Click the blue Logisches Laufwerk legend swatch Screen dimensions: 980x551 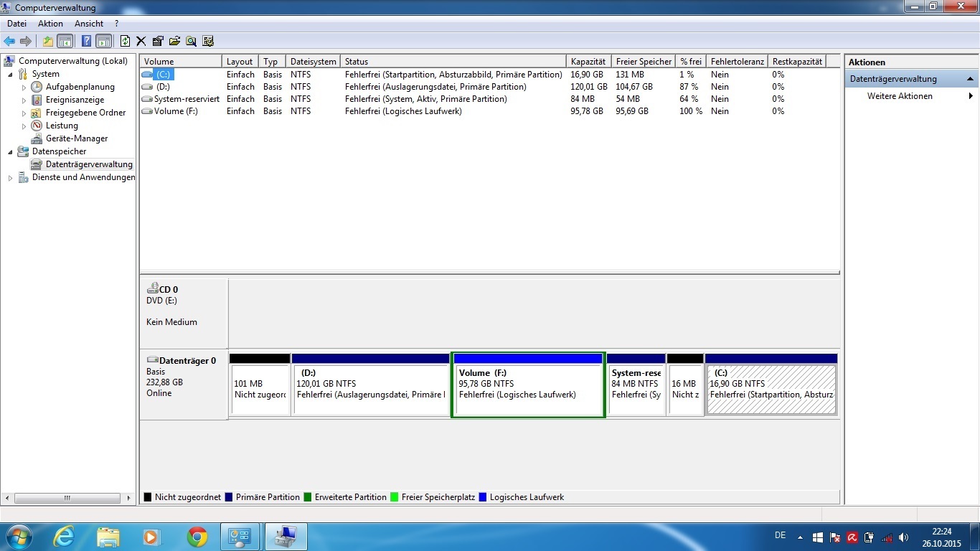click(x=483, y=497)
